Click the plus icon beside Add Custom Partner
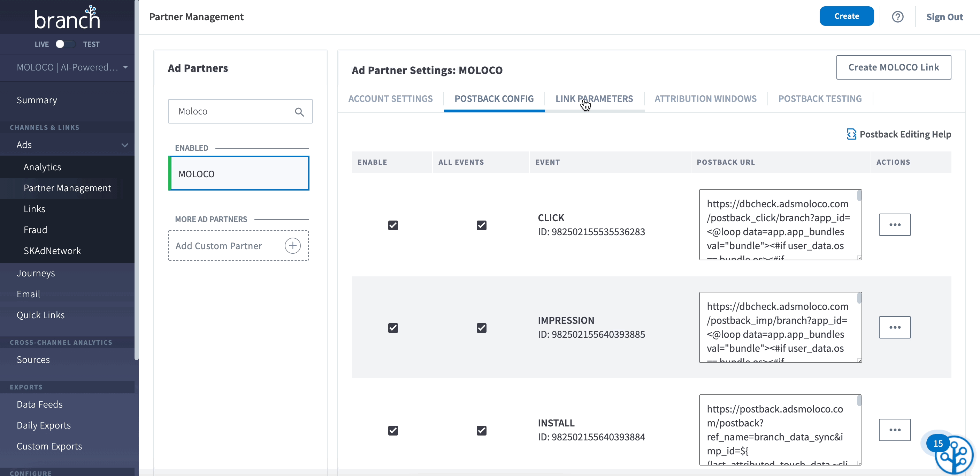Image resolution: width=980 pixels, height=476 pixels. tap(292, 246)
